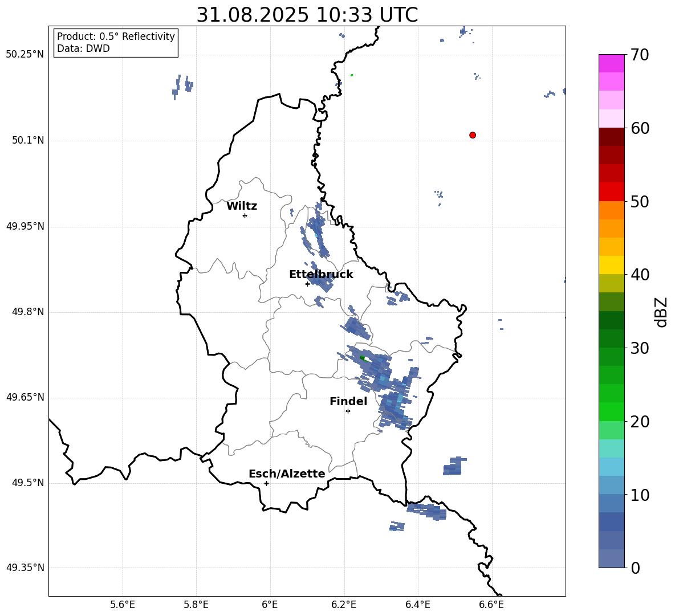Click the 10 label on the colorbar

pyautogui.click(x=639, y=495)
